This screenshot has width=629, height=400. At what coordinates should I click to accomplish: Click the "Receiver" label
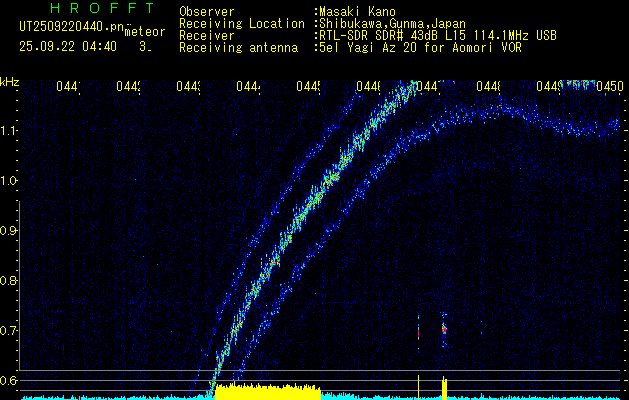pos(207,36)
